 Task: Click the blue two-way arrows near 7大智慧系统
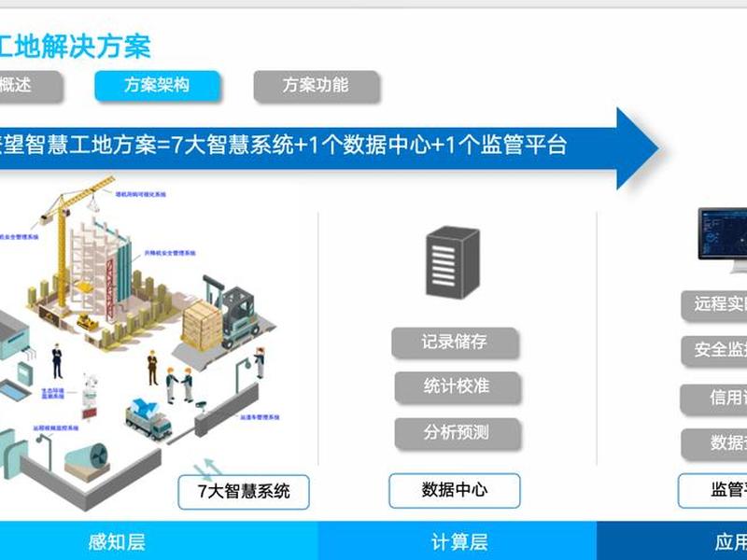205,469
